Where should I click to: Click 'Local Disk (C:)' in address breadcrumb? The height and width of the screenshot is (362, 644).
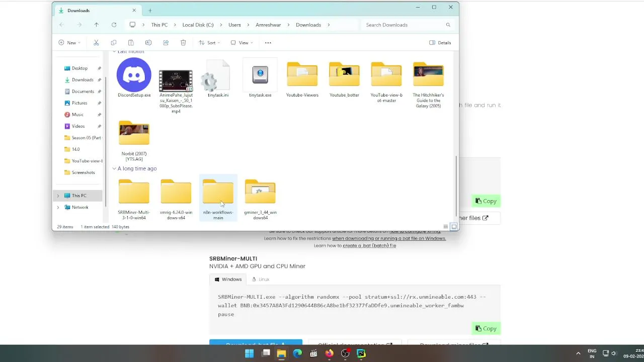[198, 25]
